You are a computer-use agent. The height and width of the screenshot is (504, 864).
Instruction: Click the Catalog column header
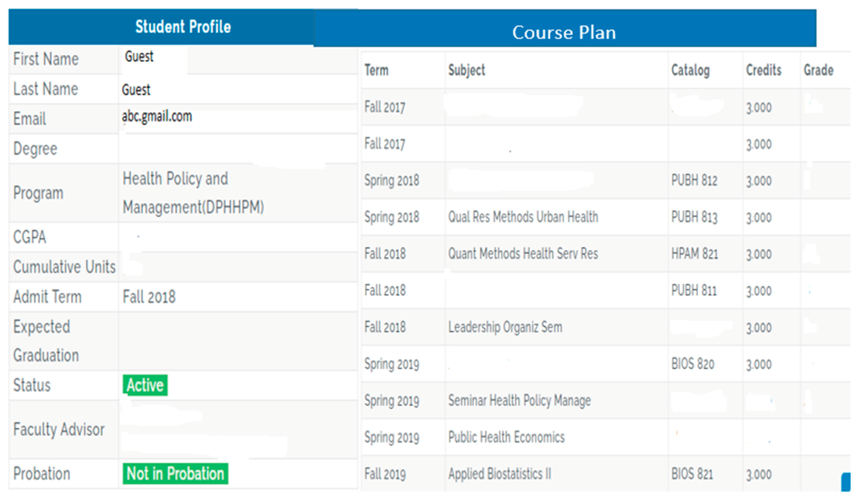point(690,70)
